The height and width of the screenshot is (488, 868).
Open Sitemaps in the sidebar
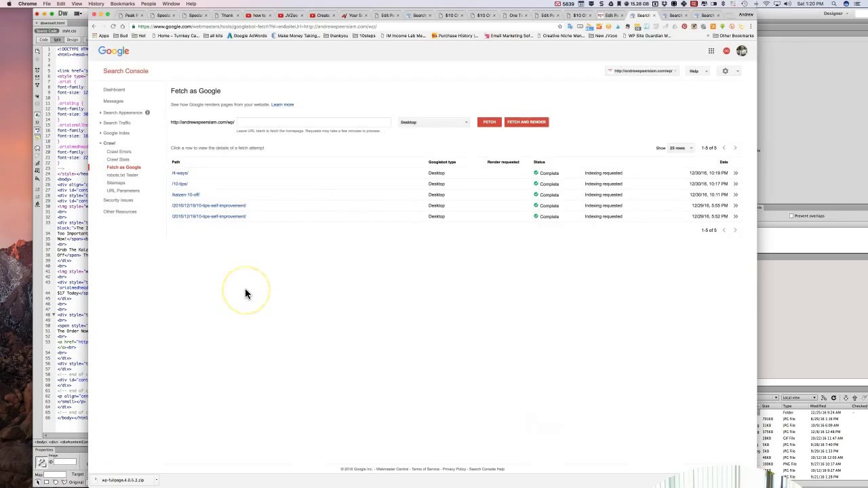click(x=116, y=183)
